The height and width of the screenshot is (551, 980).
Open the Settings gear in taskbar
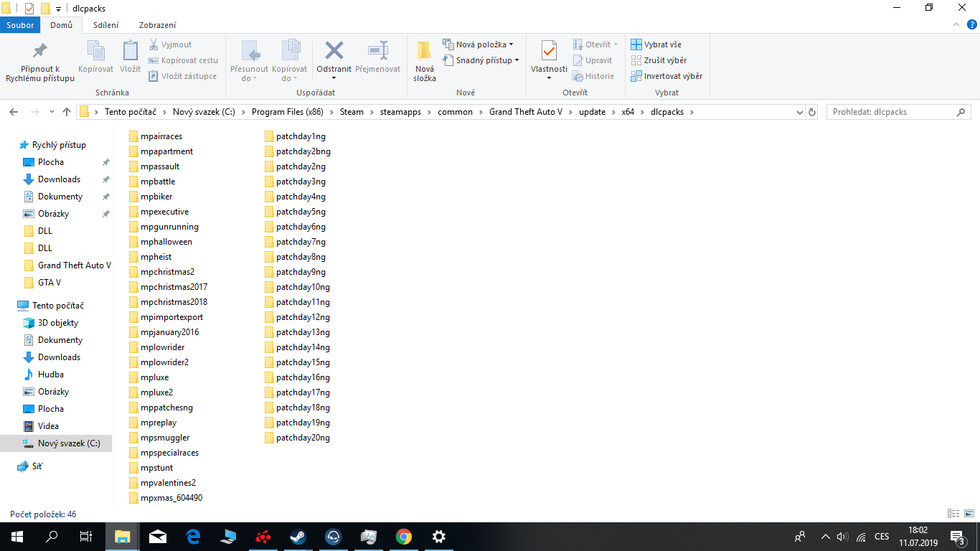click(439, 537)
